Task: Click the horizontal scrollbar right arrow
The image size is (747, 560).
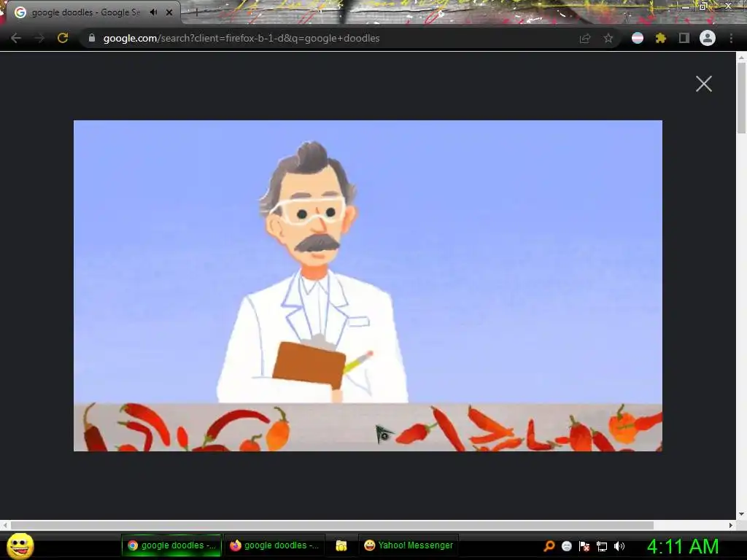Action: tap(731, 525)
